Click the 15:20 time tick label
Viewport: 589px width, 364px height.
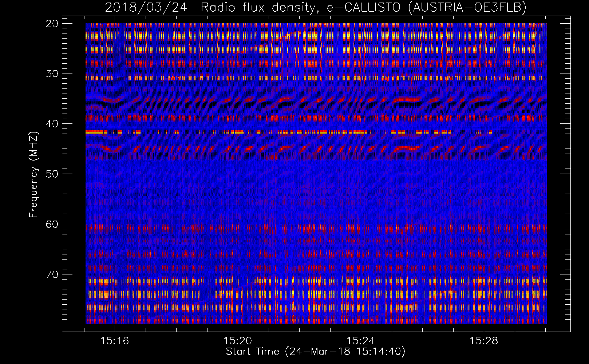click(238, 341)
